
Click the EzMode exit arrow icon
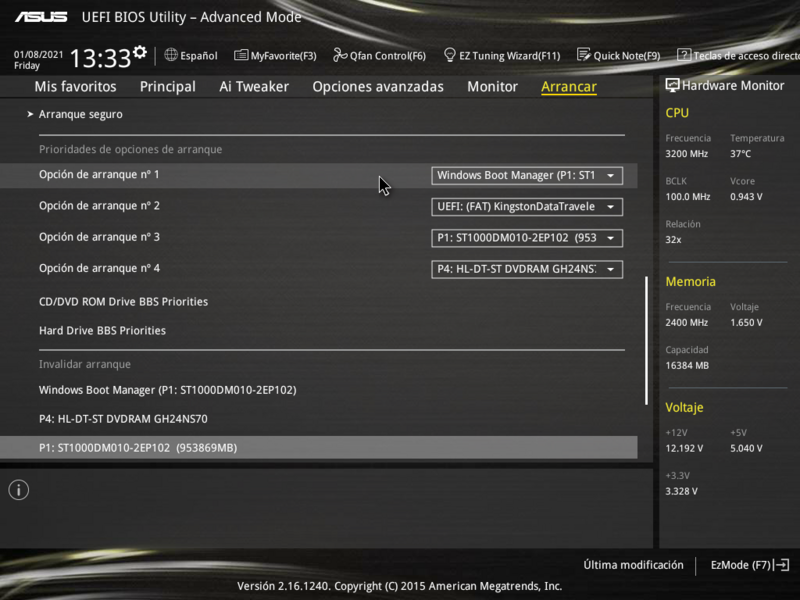point(782,565)
